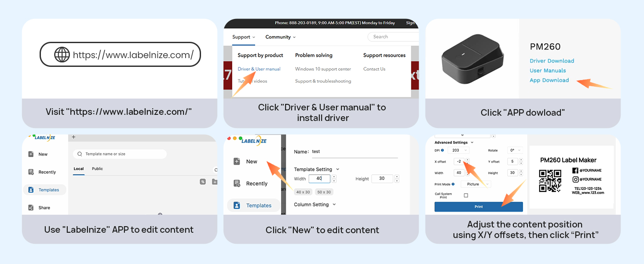Click the App Download link for PM260

coord(549,80)
